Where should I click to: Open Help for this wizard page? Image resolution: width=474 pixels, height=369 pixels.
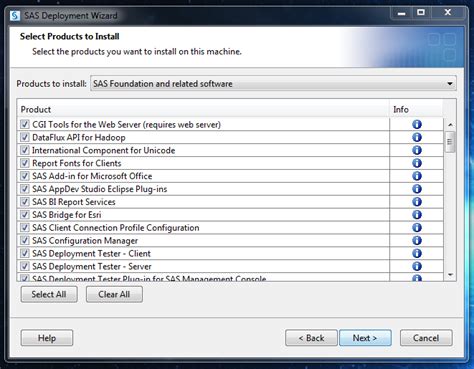click(x=47, y=338)
